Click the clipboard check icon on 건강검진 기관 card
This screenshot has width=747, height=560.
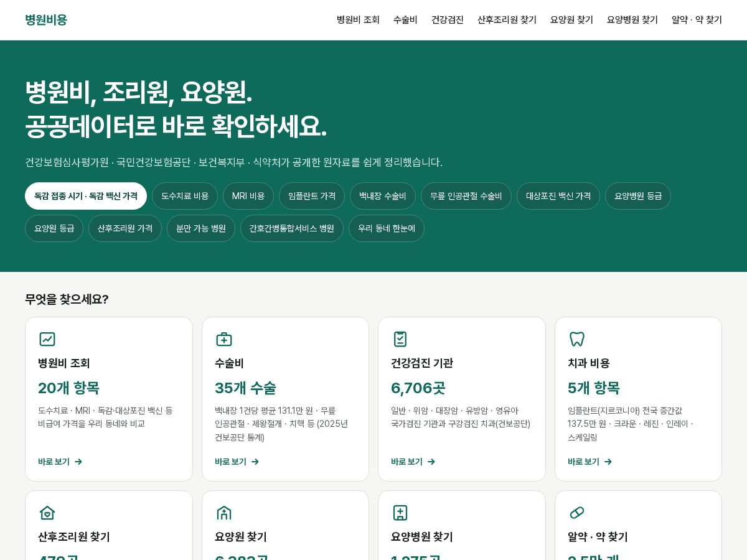pos(400,339)
